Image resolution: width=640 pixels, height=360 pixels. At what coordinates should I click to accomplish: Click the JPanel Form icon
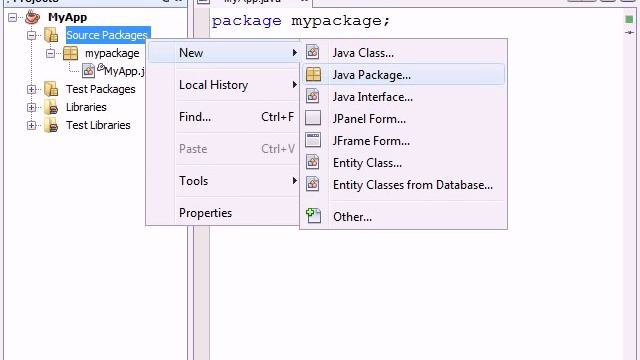pos(313,118)
